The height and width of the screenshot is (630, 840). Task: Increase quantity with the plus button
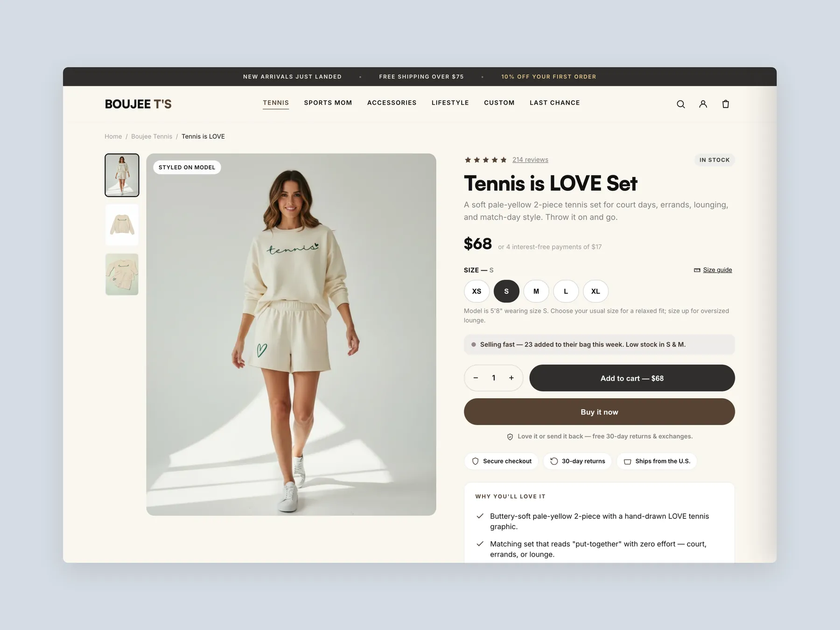click(x=511, y=378)
